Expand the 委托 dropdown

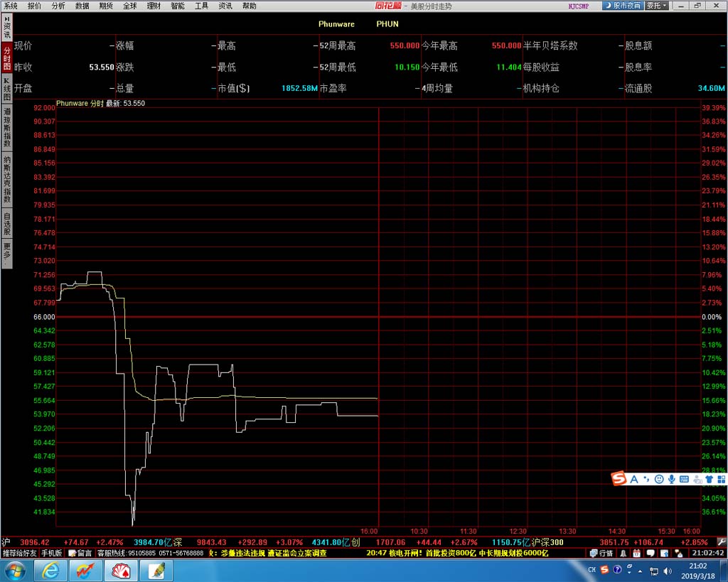[x=657, y=6]
